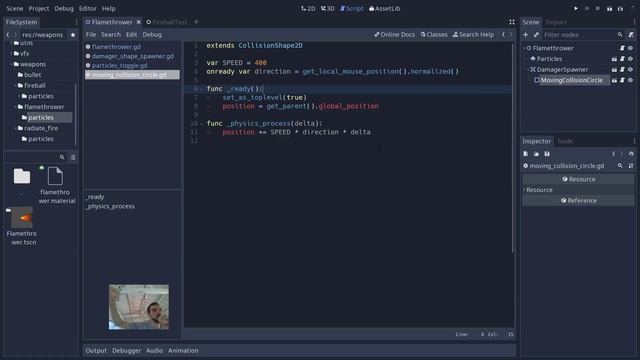Switch to the 2D workspace
640x360 pixels.
(x=308, y=9)
